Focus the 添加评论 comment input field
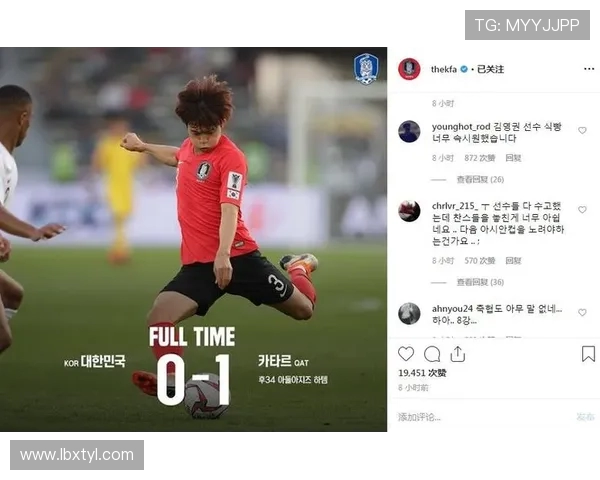Image resolution: width=600 pixels, height=480 pixels. coord(484,417)
